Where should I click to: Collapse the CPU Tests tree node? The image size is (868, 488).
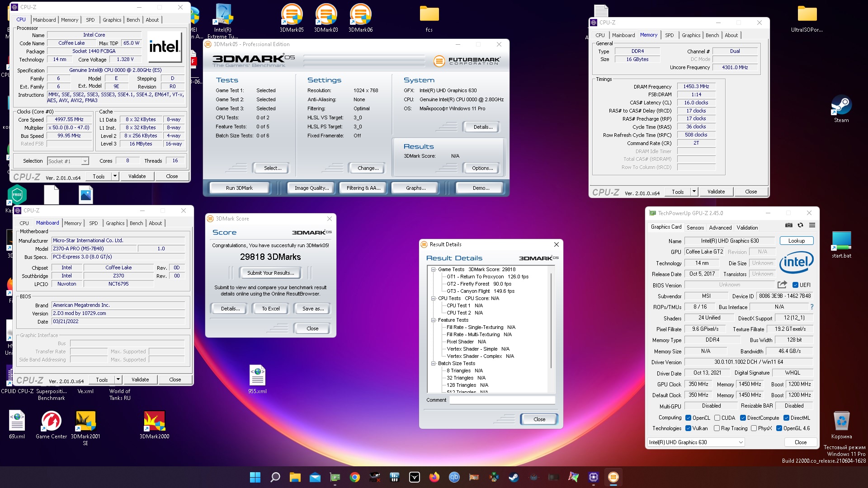pyautogui.click(x=433, y=298)
